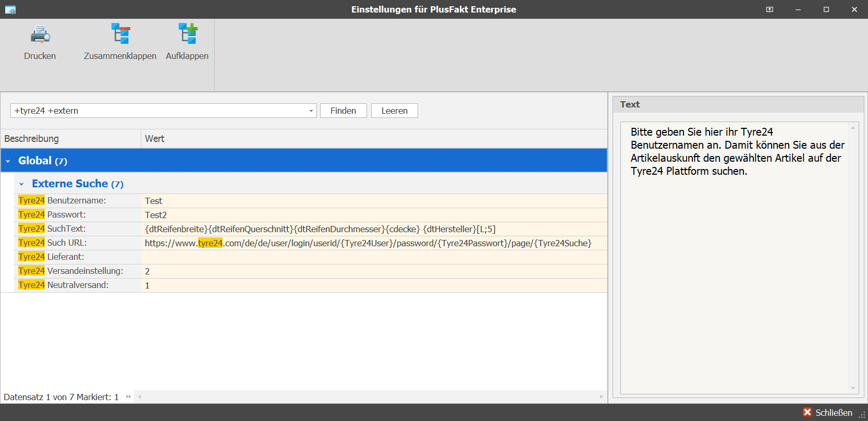Select the Tyre24 Neutralversand row label

pos(63,285)
